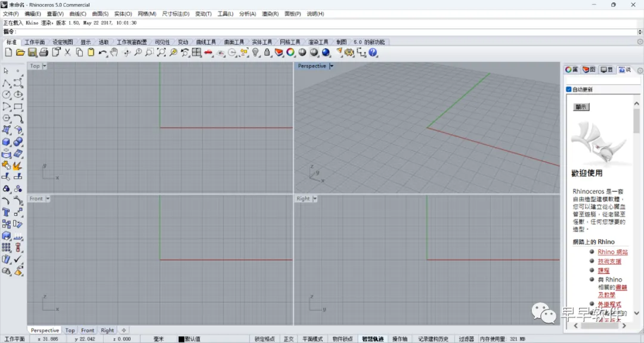Expand the Right viewport title menu arrow

point(315,199)
